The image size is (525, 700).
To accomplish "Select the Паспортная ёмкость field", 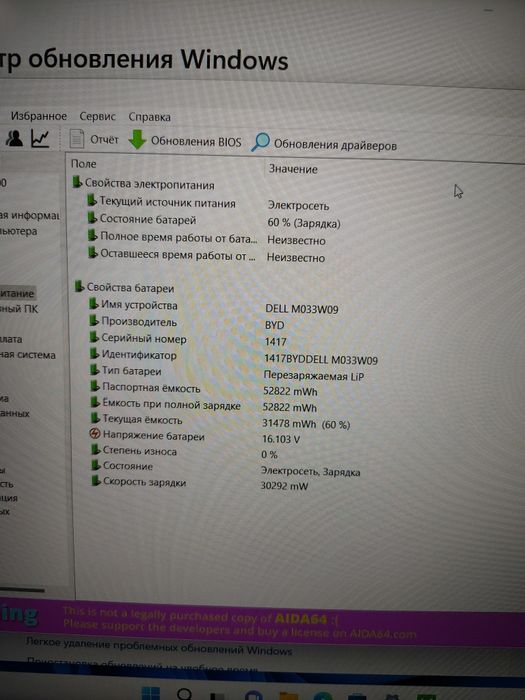I will [151, 388].
